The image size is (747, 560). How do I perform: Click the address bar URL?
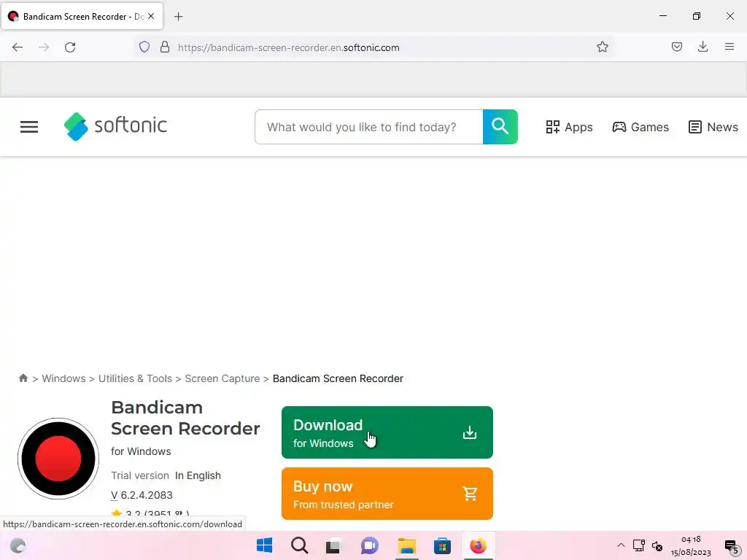289,47
